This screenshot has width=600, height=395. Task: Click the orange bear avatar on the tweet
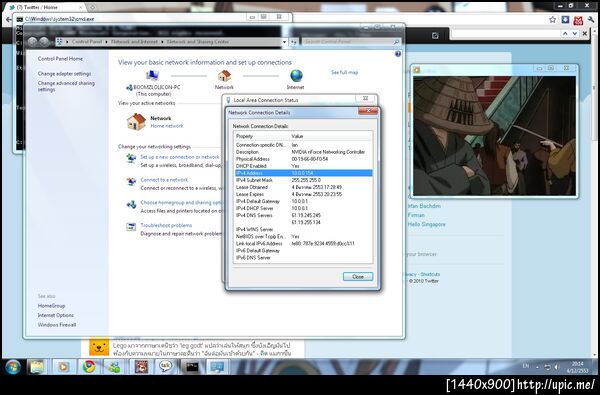[99, 347]
